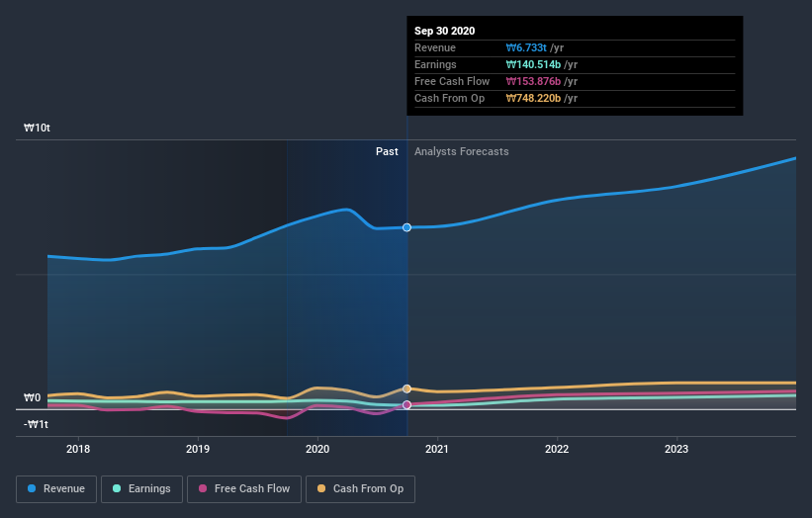Image resolution: width=812 pixels, height=518 pixels.
Task: Click the Sep 30 2020 tooltip date
Action: (444, 31)
